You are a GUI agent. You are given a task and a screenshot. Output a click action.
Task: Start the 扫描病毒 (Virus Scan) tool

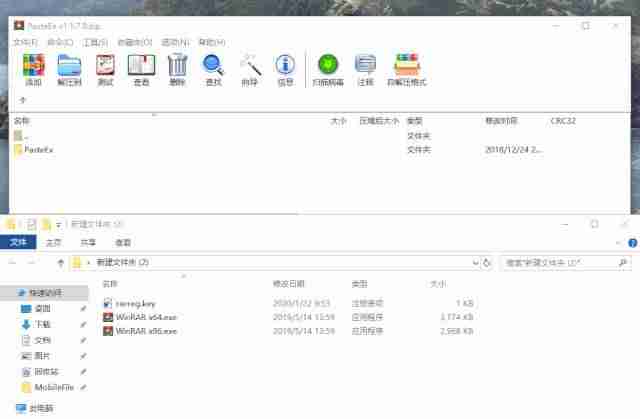pos(328,70)
